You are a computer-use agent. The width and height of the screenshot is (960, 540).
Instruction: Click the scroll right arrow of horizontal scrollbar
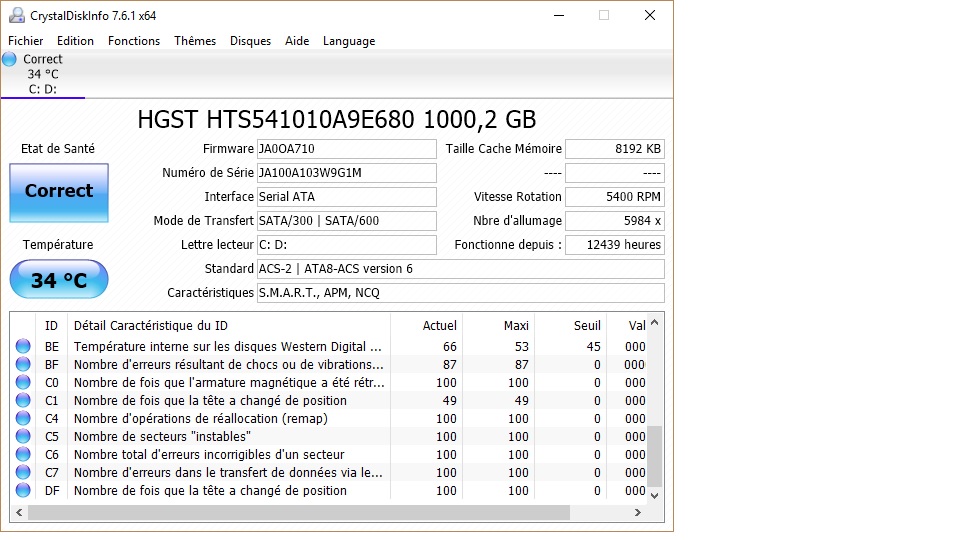[x=637, y=512]
